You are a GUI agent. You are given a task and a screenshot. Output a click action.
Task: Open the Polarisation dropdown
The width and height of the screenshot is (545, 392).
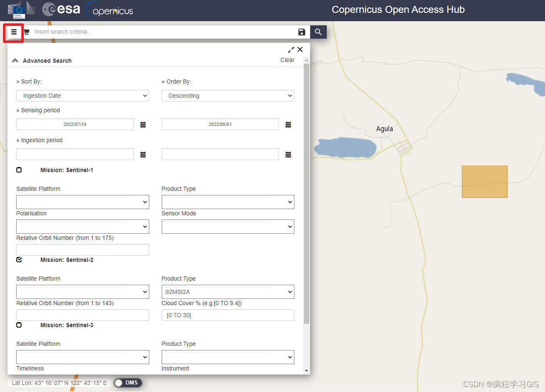click(x=83, y=227)
